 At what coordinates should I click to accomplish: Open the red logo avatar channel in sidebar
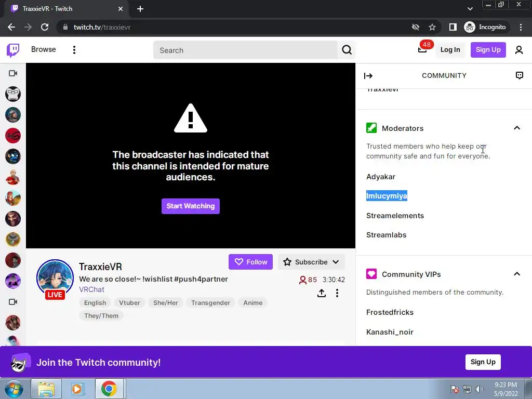[x=13, y=136]
